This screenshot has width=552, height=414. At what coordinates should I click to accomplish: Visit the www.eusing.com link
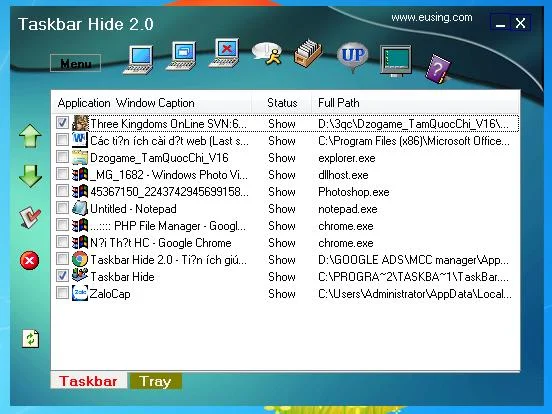432,18
